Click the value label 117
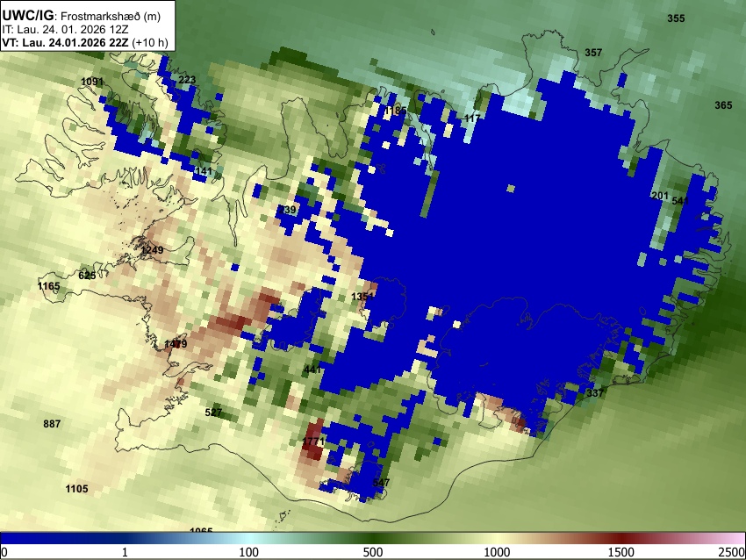746x560 pixels. 472,118
